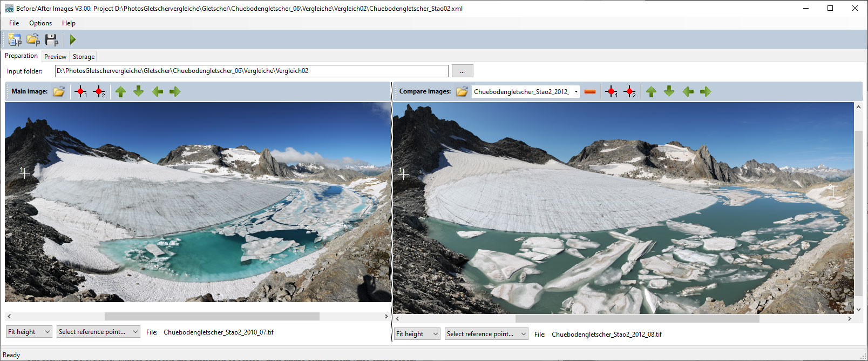868x361 pixels.
Task: Move compare image right with green arrow
Action: coord(706,91)
